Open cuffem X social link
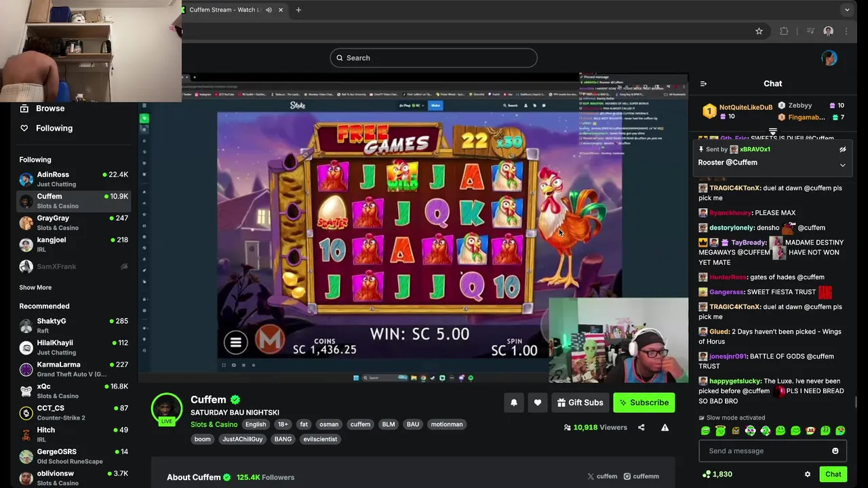This screenshot has width=868, height=488. coord(602,476)
